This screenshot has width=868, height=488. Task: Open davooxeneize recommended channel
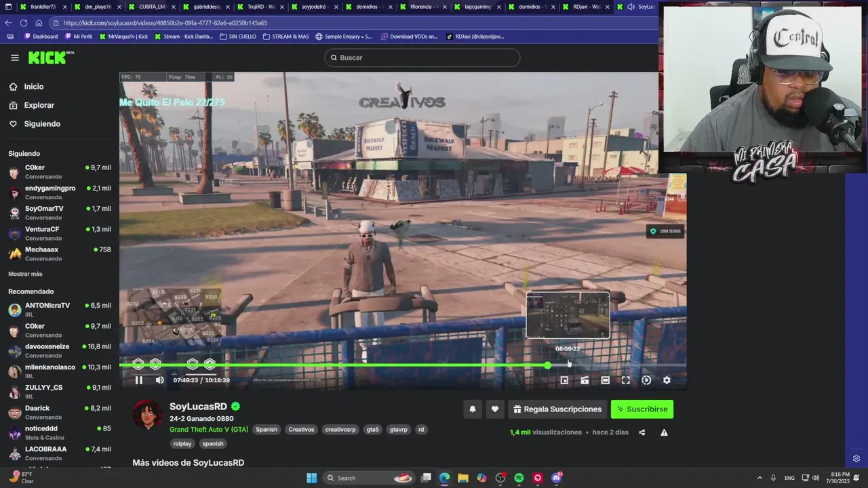click(60, 350)
